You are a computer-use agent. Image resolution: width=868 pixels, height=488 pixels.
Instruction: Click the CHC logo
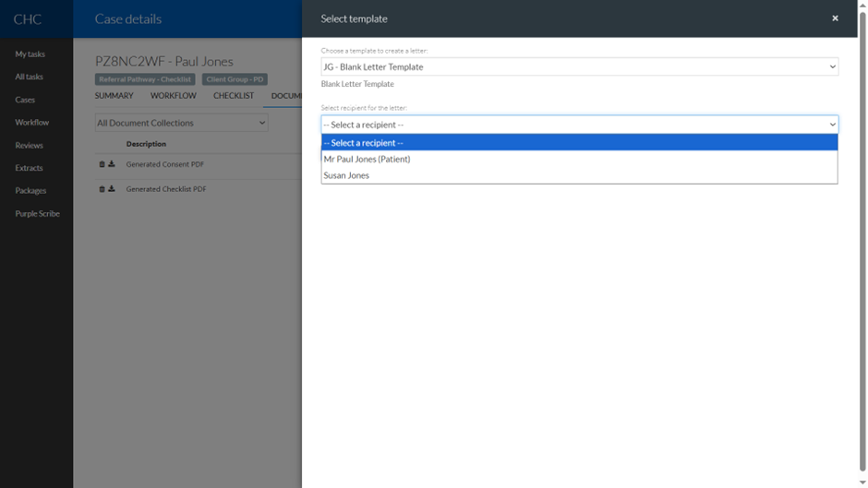coord(27,18)
